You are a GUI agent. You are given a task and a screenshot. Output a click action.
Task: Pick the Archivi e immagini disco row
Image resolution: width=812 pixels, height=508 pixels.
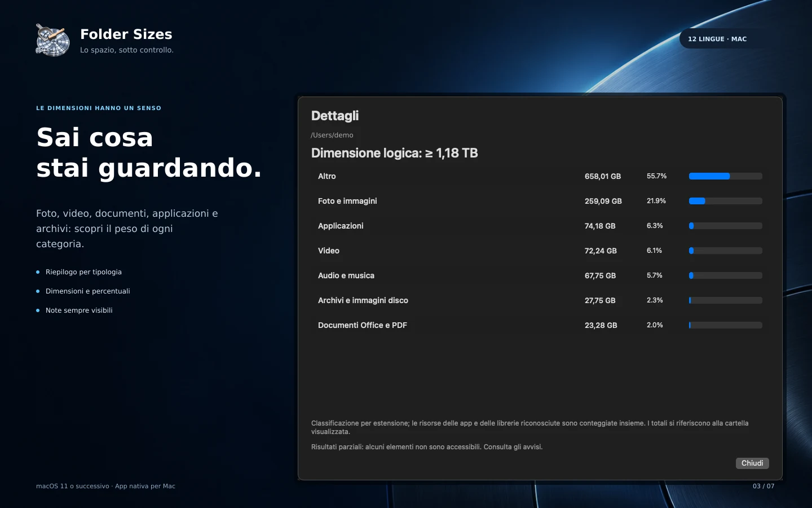coord(540,300)
